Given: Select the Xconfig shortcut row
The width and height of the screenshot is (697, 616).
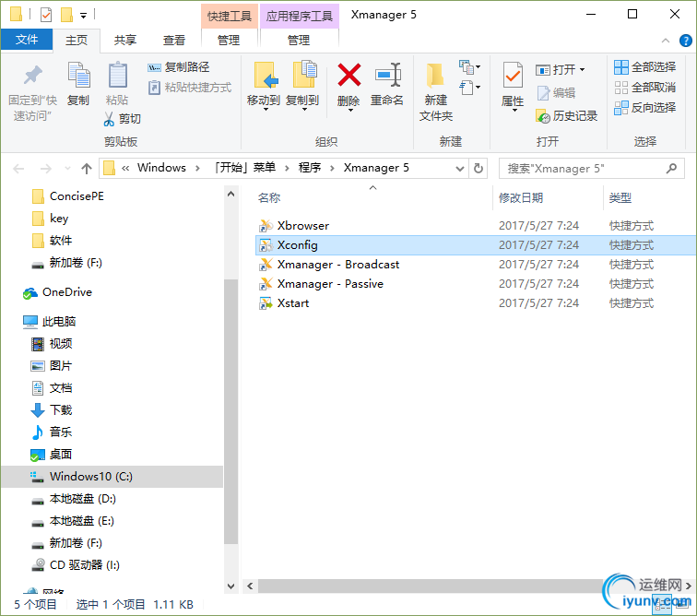Looking at the screenshot, I should coord(476,245).
